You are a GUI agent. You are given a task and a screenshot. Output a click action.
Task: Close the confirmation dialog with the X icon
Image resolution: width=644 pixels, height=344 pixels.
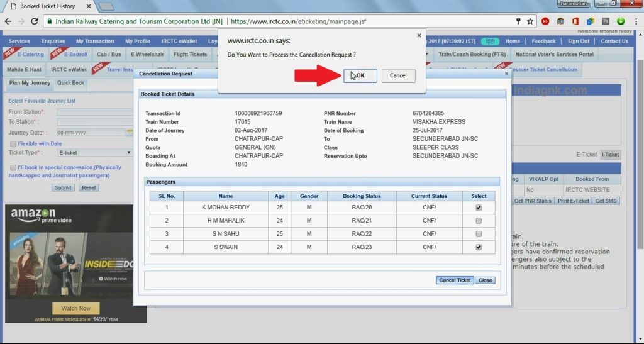coord(419,36)
